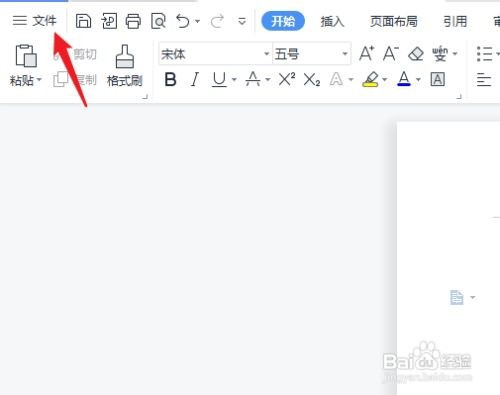Open the 引用 tab
Screen dimensions: 500x395
(x=455, y=22)
